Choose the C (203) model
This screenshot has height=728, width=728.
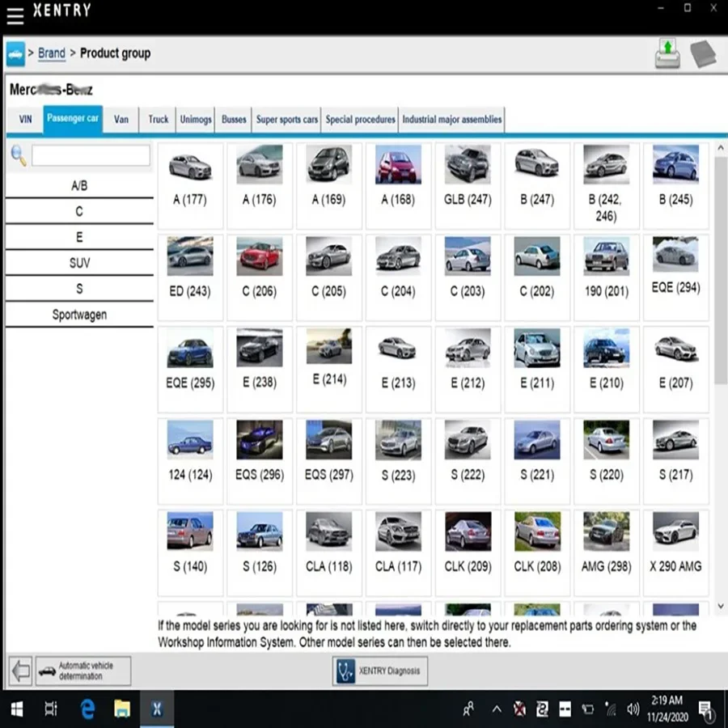pos(468,277)
